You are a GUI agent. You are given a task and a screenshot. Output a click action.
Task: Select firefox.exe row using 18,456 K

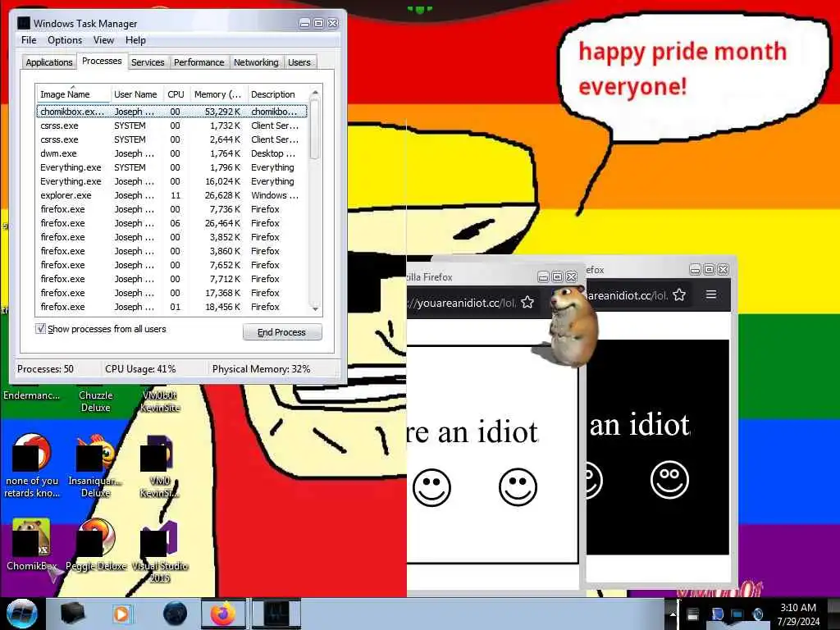coord(172,307)
